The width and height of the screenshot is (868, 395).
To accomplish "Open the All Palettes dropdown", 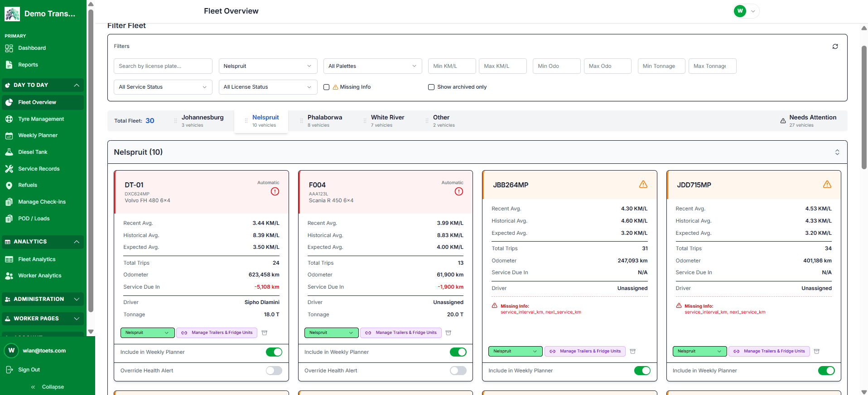I will (x=372, y=66).
